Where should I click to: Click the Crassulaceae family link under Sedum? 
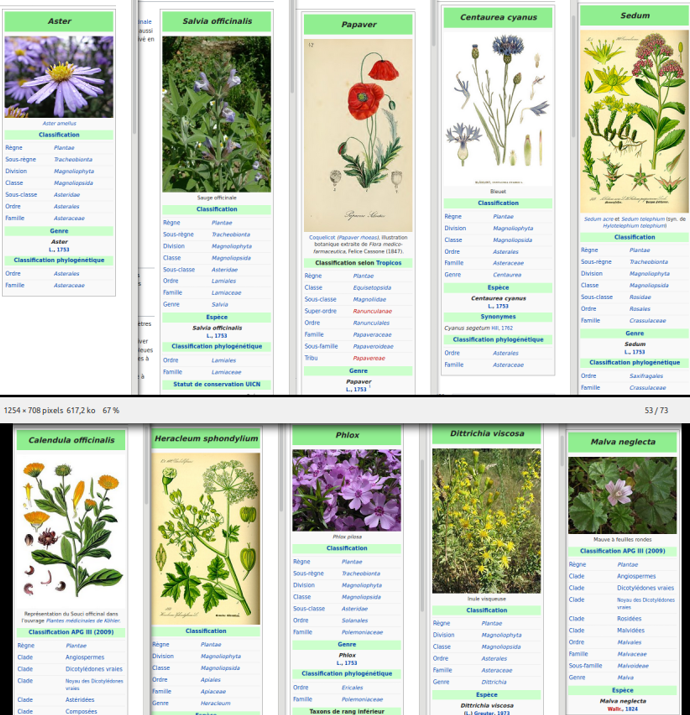coord(648,321)
